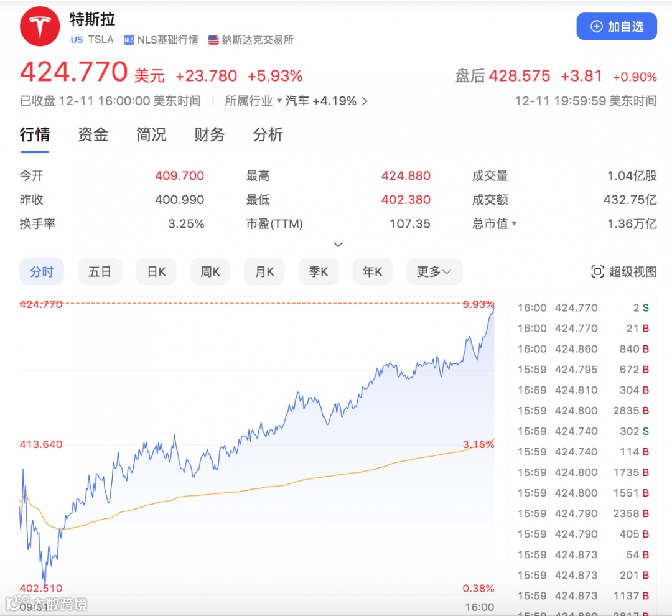Screen dimensions: 672x616
Task: Click trade row 15:59 424.795 672 B
Action: pyautogui.click(x=583, y=370)
